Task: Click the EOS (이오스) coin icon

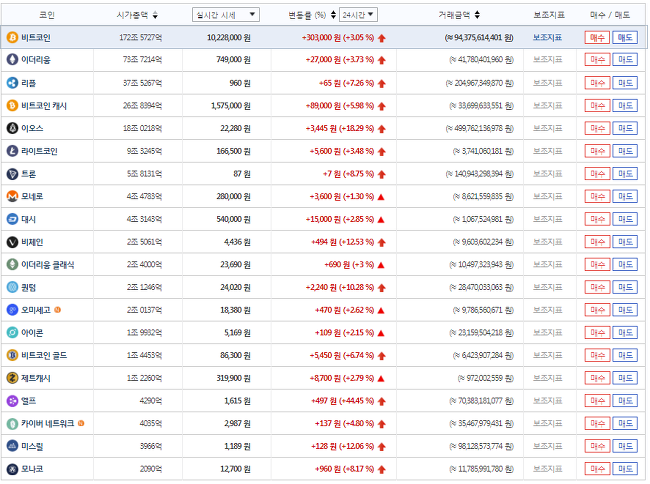Action: pyautogui.click(x=12, y=128)
